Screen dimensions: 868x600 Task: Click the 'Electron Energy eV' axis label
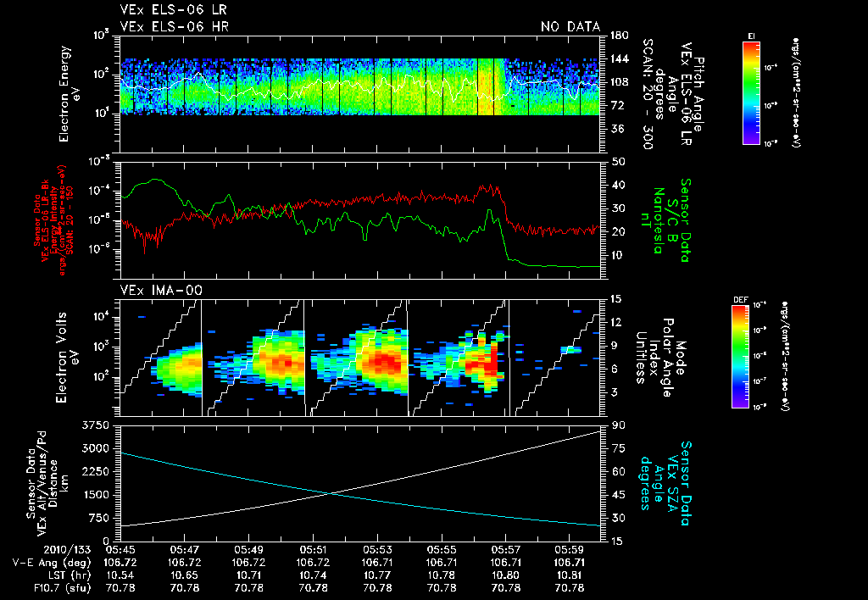tap(71, 94)
